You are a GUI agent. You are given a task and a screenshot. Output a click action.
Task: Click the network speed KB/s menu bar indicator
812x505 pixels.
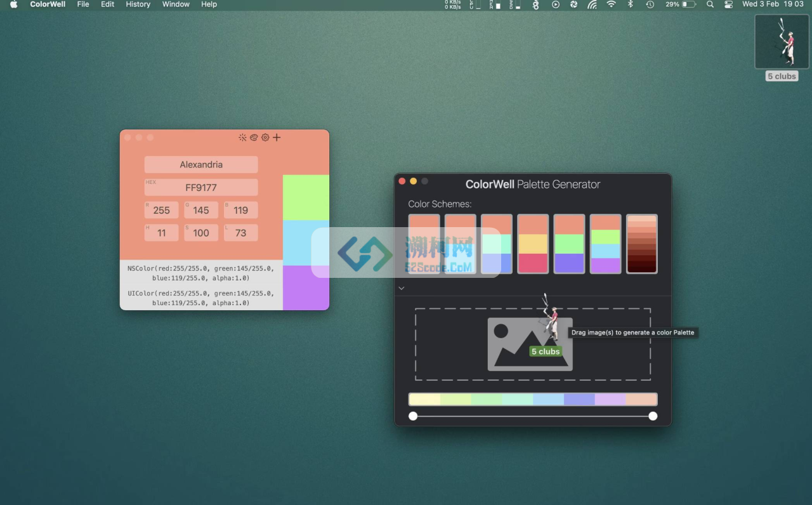453,4
